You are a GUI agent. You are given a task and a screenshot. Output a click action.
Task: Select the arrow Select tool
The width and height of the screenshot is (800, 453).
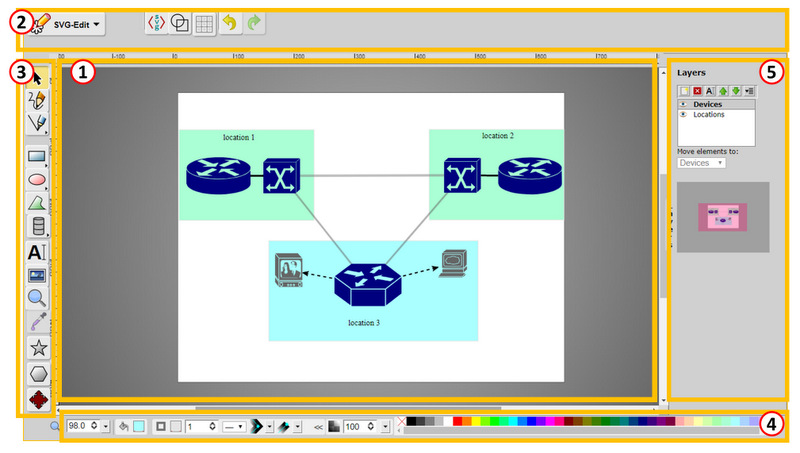pos(38,76)
